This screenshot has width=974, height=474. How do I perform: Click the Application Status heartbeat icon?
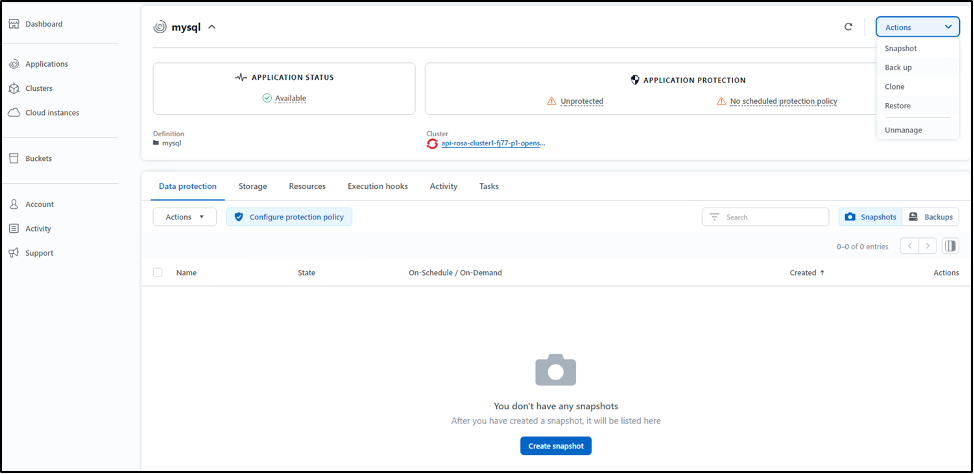pyautogui.click(x=241, y=78)
